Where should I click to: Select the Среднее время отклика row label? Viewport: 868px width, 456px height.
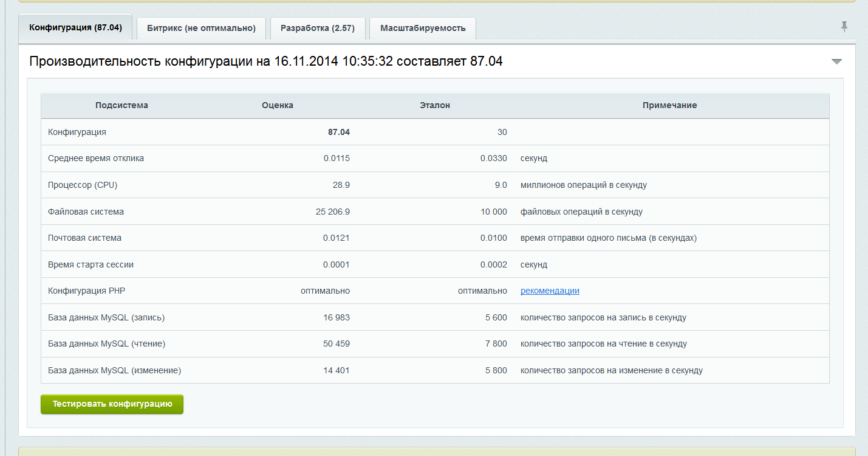pos(96,158)
